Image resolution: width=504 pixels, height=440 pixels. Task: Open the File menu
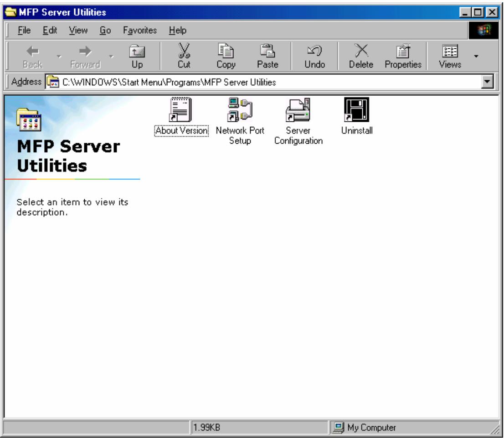tap(24, 30)
